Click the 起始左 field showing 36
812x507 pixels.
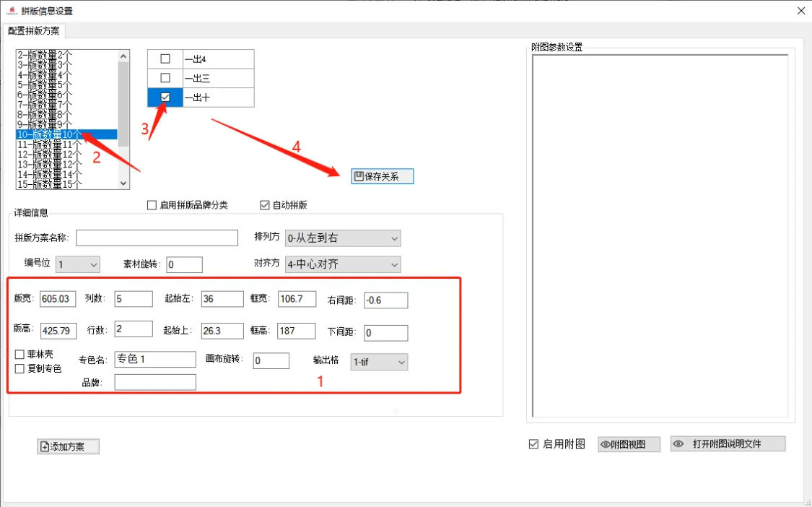pos(222,298)
